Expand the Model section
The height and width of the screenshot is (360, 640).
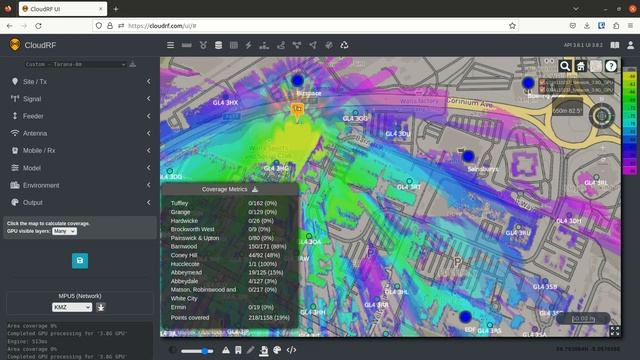coord(80,168)
